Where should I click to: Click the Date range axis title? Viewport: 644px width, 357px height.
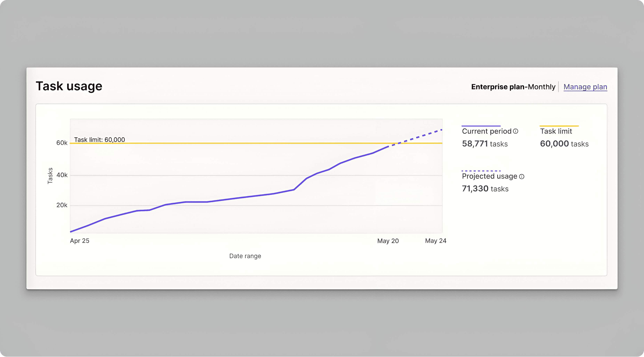[x=245, y=256]
